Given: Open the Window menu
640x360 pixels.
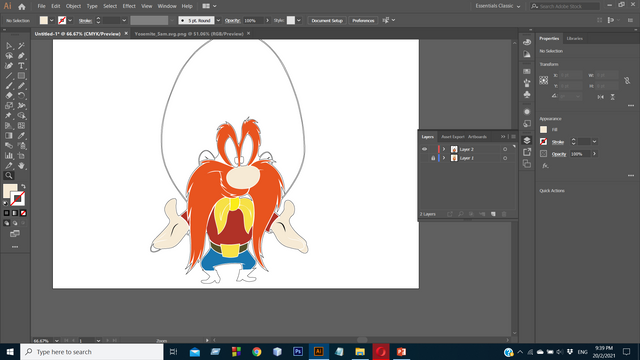Looking at the screenshot, I should point(167,6).
